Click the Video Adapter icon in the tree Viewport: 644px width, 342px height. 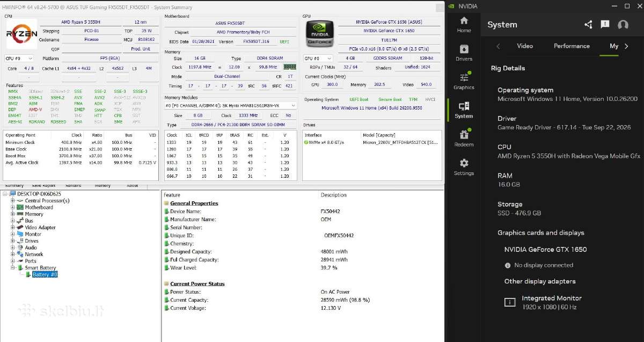click(x=20, y=227)
